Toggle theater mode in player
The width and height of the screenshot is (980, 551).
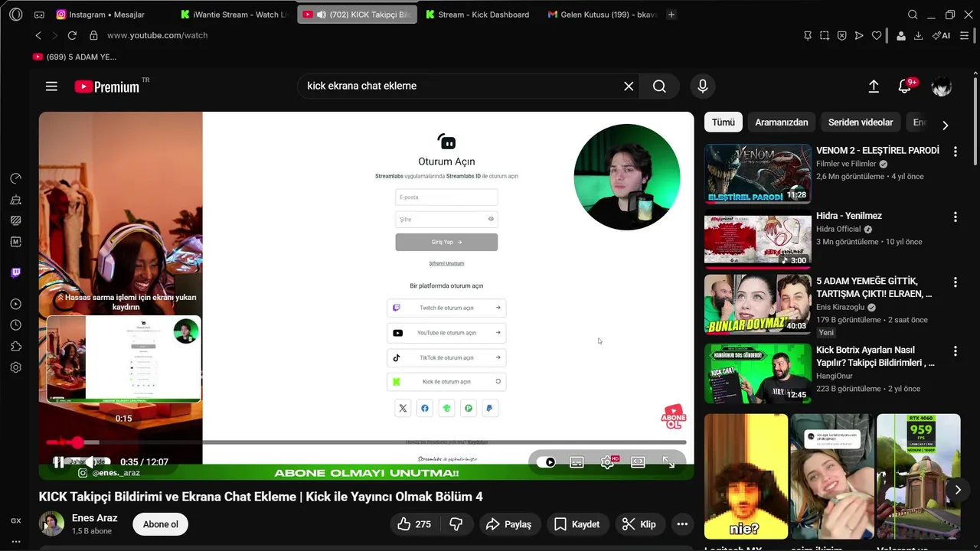(638, 462)
